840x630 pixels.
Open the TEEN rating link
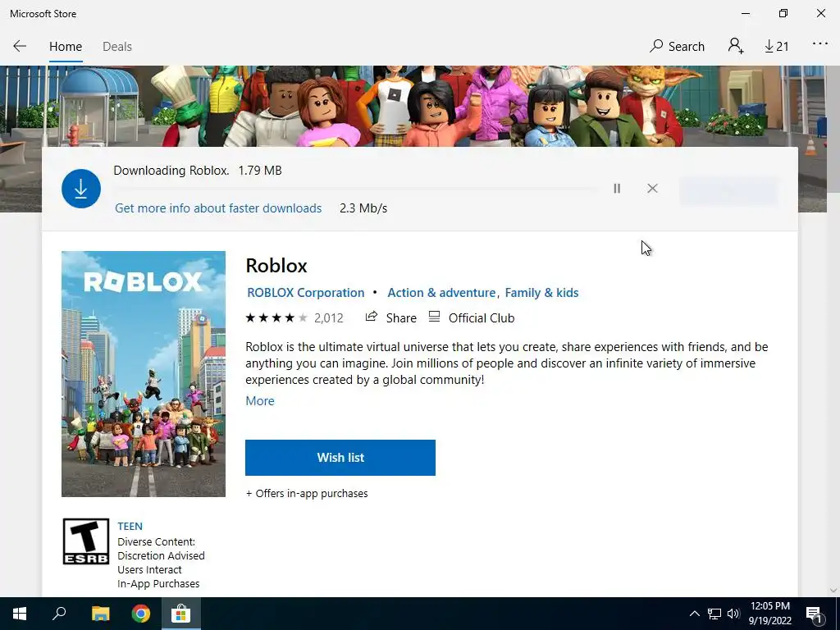[x=130, y=526]
